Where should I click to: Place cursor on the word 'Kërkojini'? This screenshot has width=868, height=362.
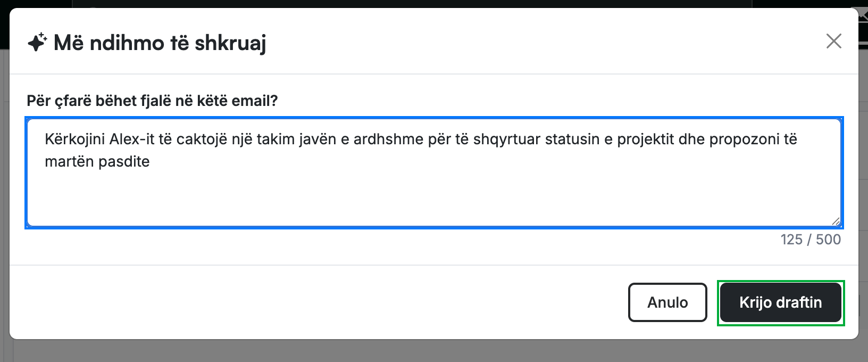click(x=75, y=139)
